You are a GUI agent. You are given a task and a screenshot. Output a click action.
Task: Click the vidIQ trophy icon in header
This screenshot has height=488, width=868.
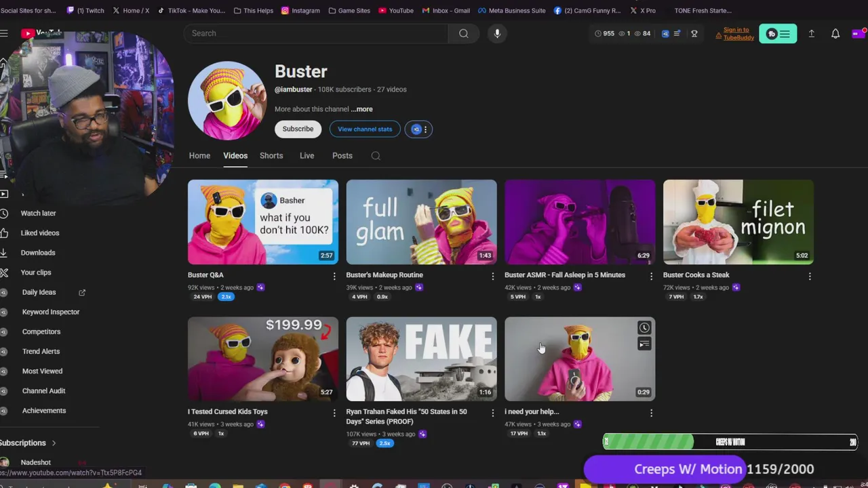694,33
